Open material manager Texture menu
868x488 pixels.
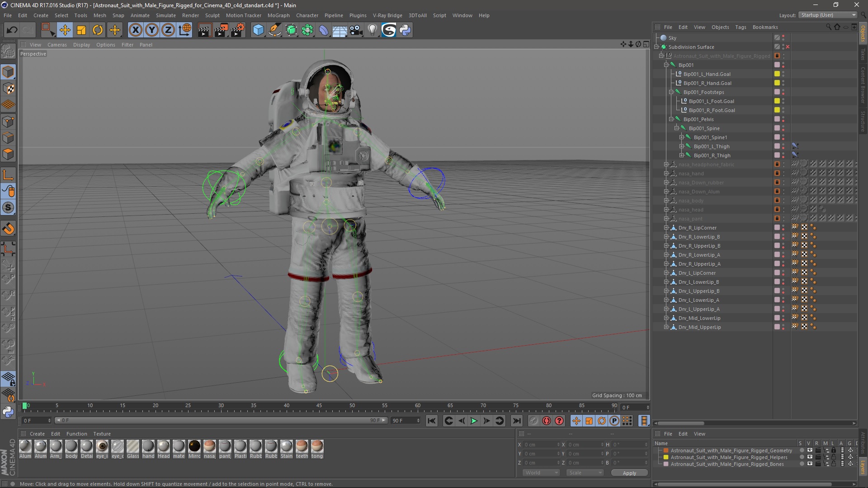click(x=102, y=434)
